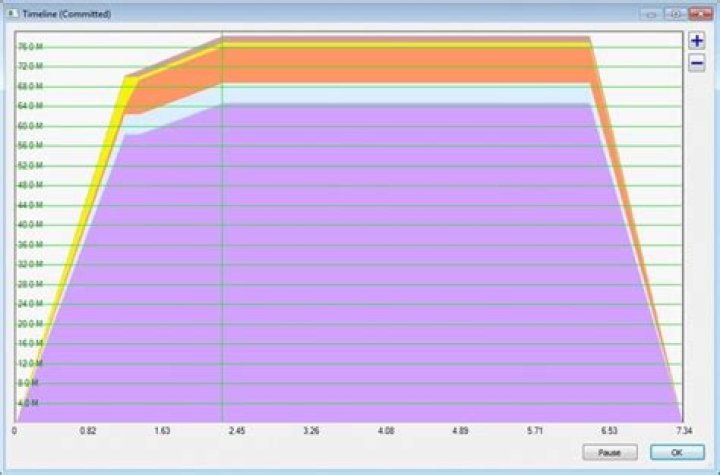Minimize the Timeline (Committed) window

[651, 14]
